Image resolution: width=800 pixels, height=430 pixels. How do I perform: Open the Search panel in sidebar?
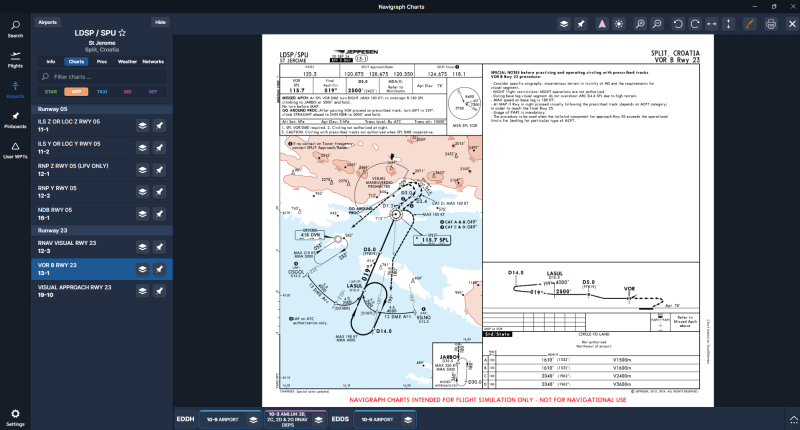(15, 29)
